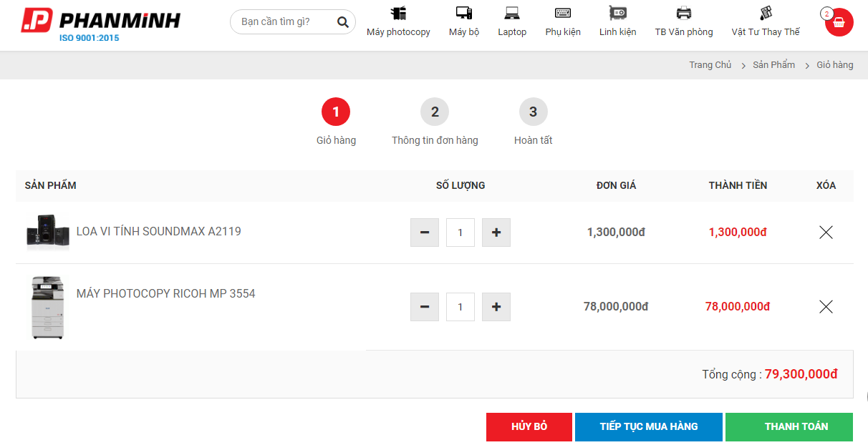
Task: Click the Phụ kiện keyboard icon
Action: point(563,13)
